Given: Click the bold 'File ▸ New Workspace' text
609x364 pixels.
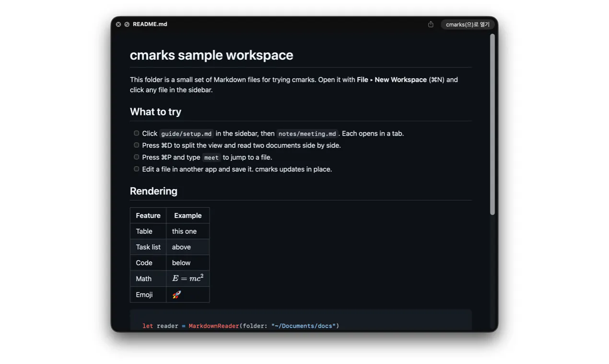Looking at the screenshot, I should [392, 80].
